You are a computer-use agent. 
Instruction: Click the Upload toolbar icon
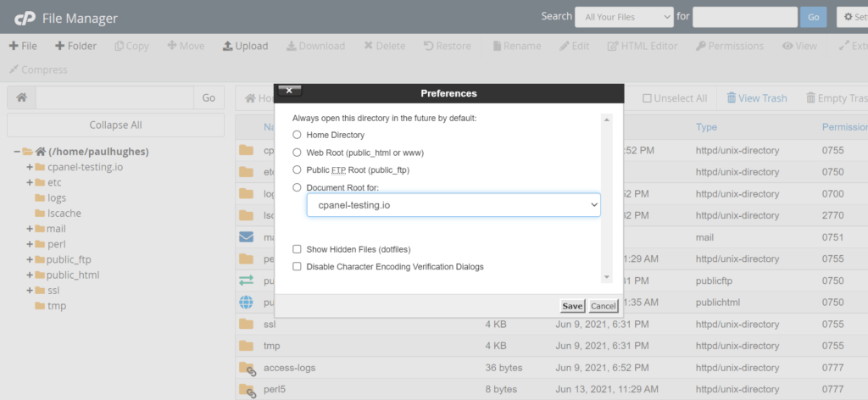pos(227,46)
